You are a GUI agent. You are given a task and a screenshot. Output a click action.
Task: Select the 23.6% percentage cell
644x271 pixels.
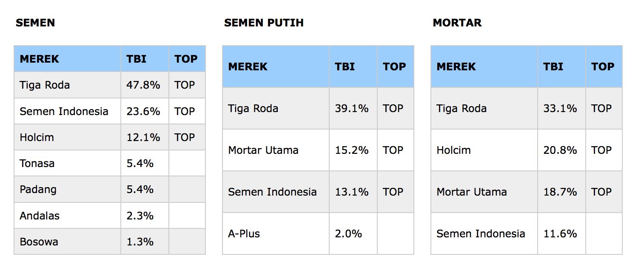143,112
